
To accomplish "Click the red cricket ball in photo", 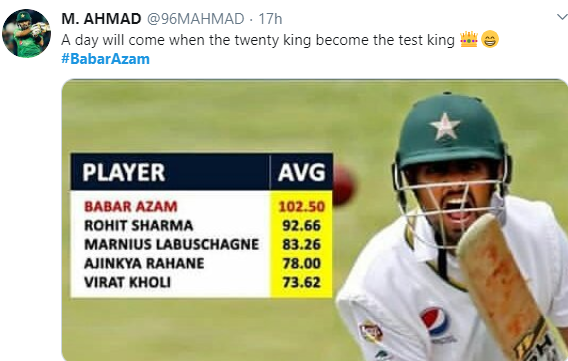I will [343, 185].
